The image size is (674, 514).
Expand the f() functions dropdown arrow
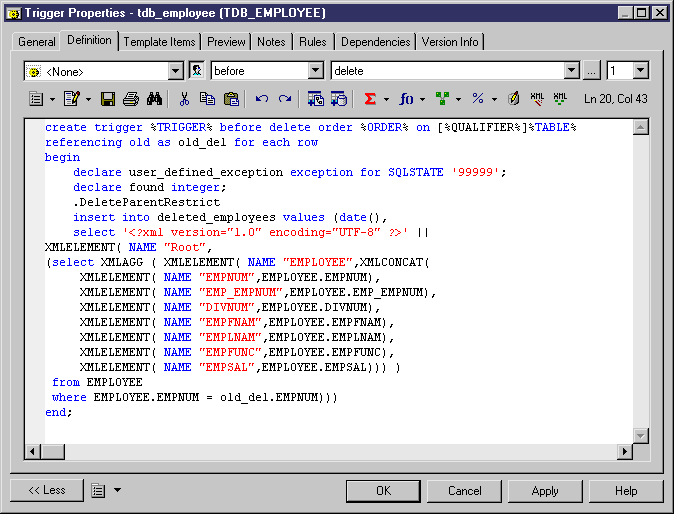coord(422,99)
